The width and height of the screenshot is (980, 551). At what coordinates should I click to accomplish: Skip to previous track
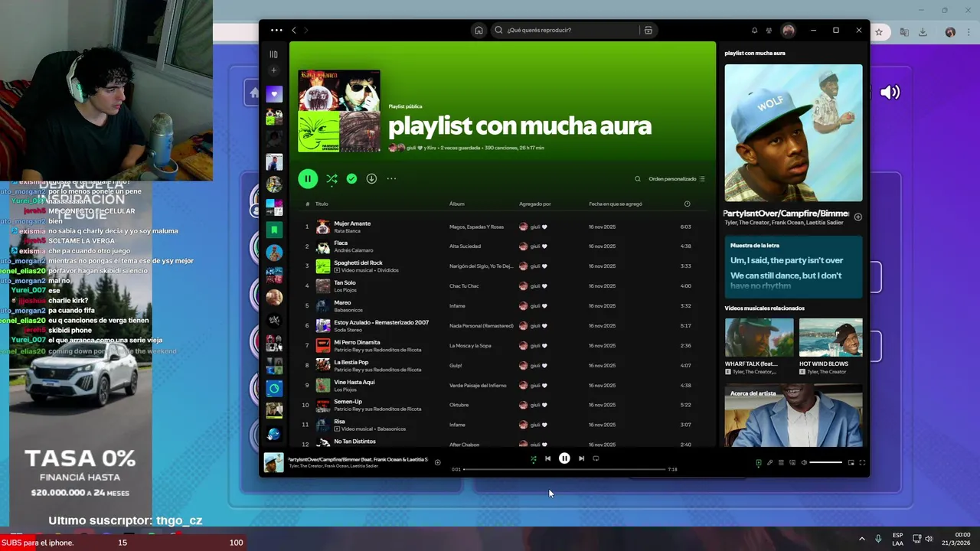pyautogui.click(x=547, y=459)
